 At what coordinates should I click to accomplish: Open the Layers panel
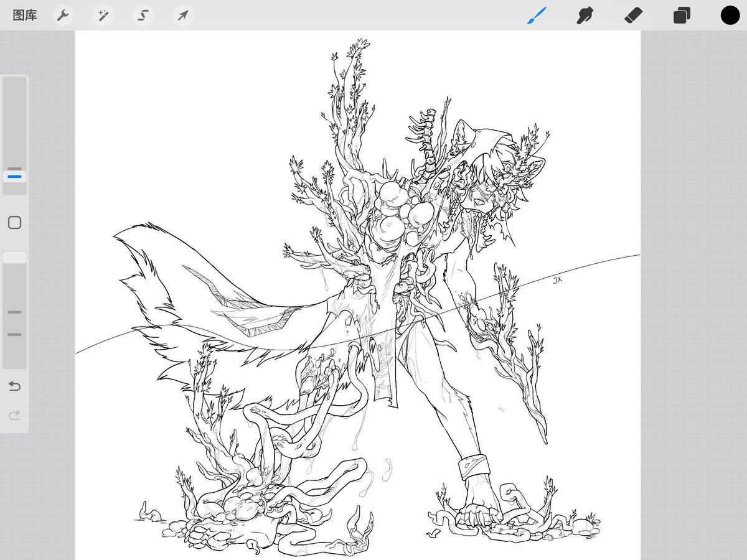[682, 15]
